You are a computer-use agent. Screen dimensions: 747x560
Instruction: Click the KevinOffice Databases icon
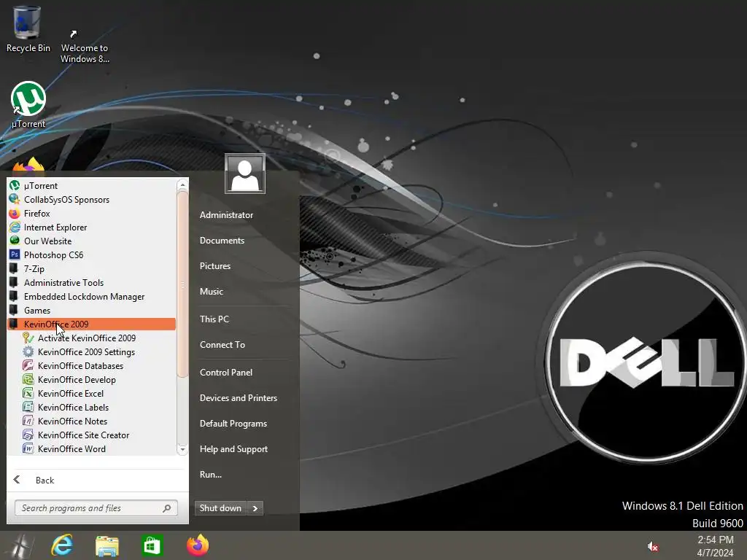point(28,366)
